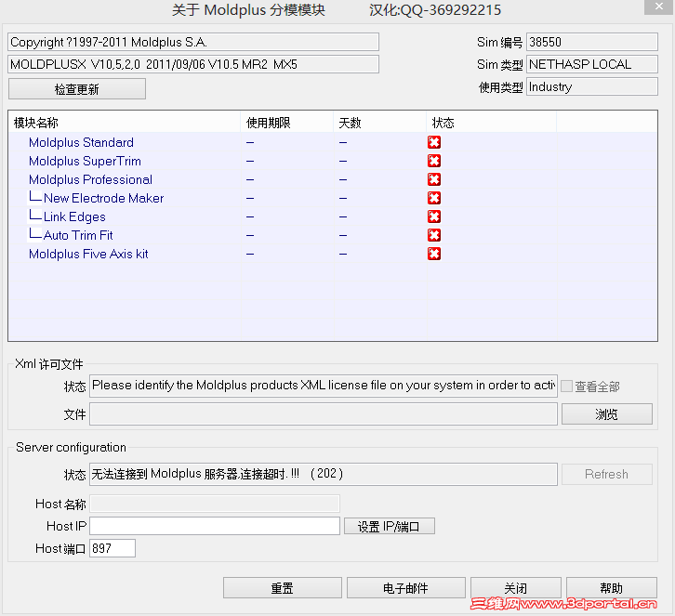Click the red X status icon for Moldplus Professional
The width and height of the screenshot is (675, 616).
coord(434,179)
